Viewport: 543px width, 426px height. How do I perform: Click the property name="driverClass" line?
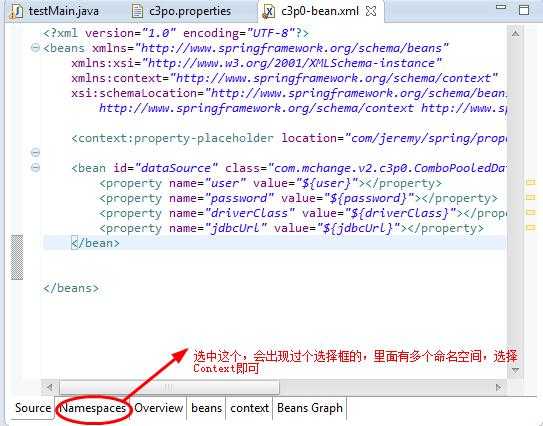click(x=303, y=213)
